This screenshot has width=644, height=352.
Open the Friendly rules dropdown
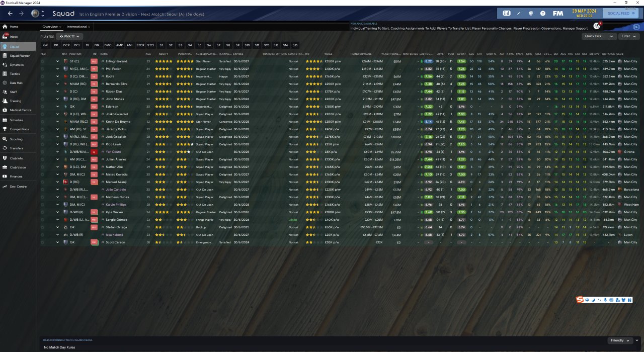click(620, 340)
